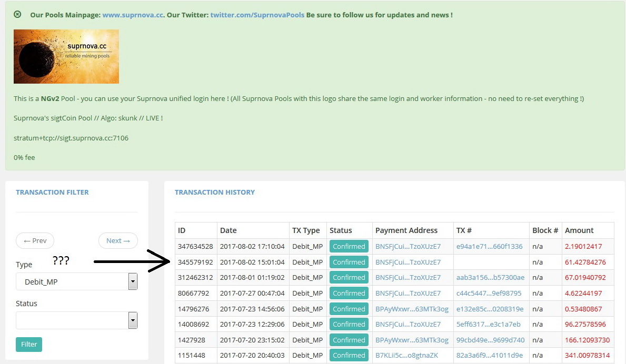The height and width of the screenshot is (364, 626).
Task: Open payment address in row 14008692
Action: (x=408, y=324)
